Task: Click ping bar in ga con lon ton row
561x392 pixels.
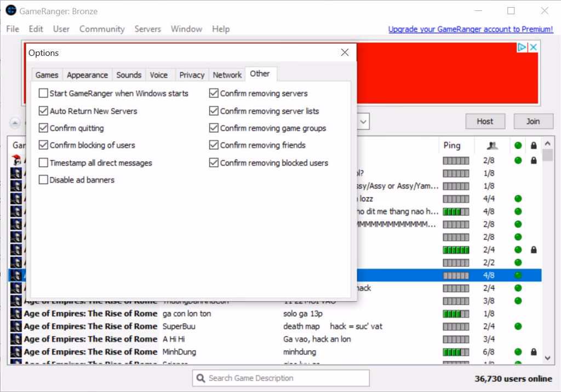Action: (456, 314)
